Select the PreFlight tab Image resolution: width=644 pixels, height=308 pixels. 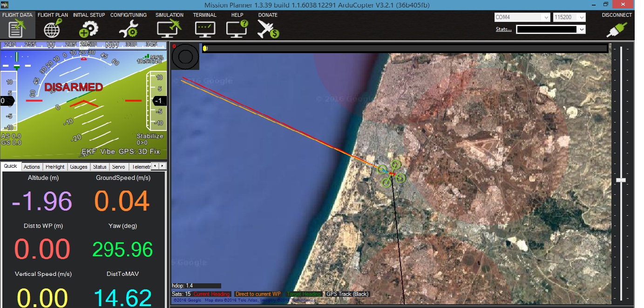click(55, 167)
